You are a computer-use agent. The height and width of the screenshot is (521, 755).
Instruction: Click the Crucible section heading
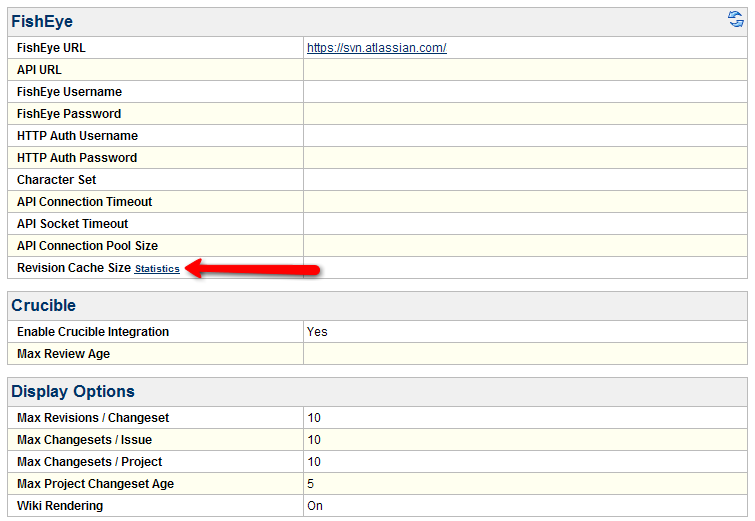43,305
